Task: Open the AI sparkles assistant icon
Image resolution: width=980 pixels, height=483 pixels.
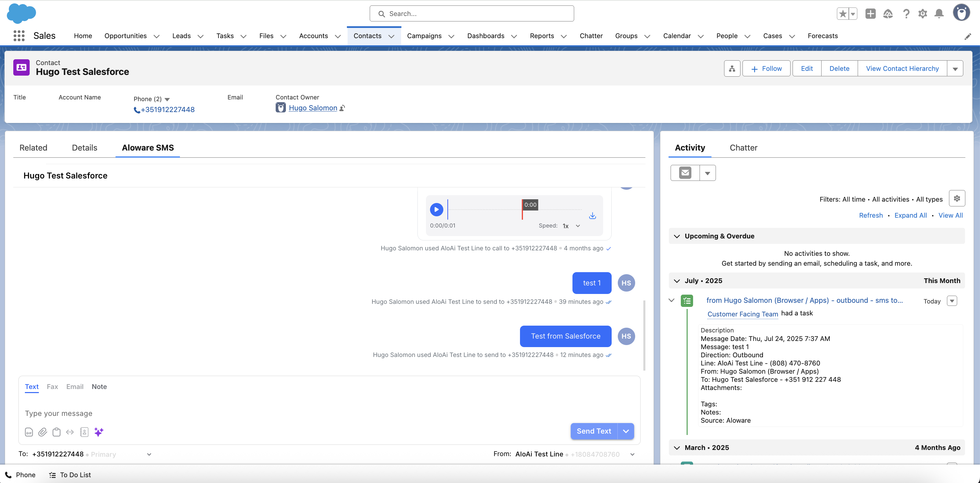Action: pyautogui.click(x=98, y=432)
